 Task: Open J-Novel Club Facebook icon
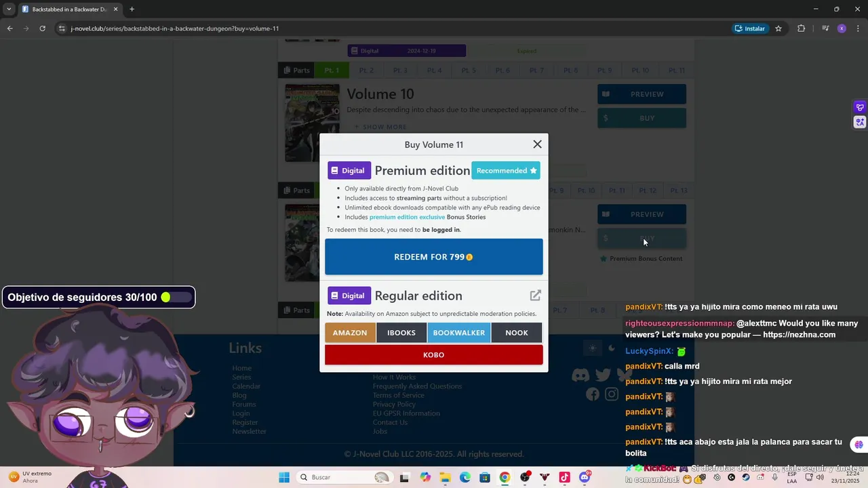click(593, 394)
